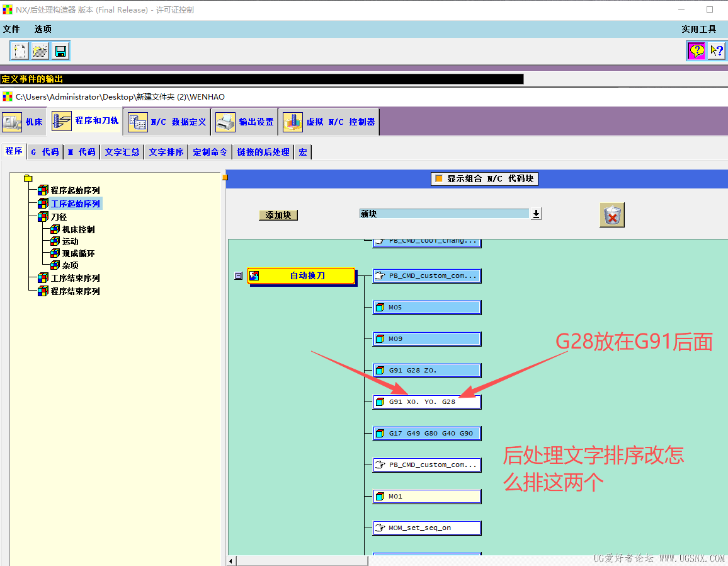Select first PB_CMD_custom_com block under 自动换刀

coord(427,276)
